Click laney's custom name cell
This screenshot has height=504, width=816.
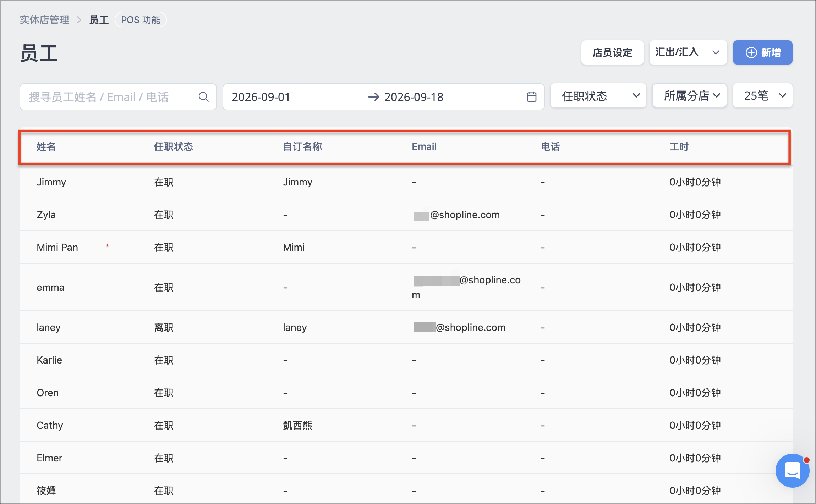click(x=295, y=327)
